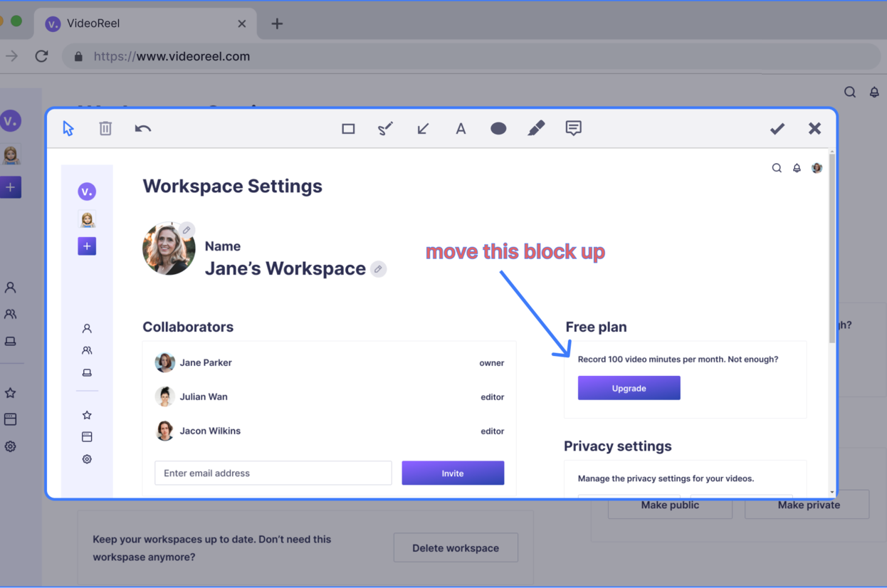Select the rectangle shape tool

click(x=348, y=129)
